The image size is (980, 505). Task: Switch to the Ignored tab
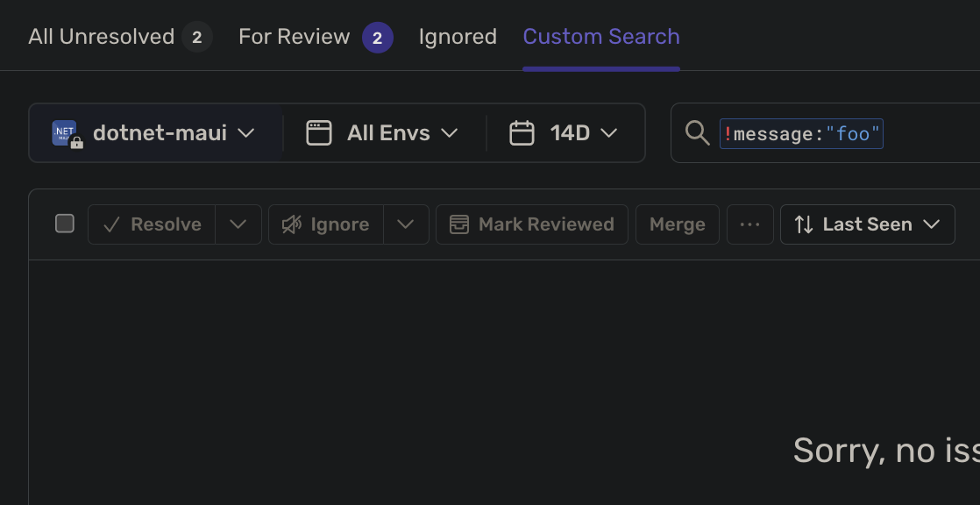pyautogui.click(x=457, y=37)
